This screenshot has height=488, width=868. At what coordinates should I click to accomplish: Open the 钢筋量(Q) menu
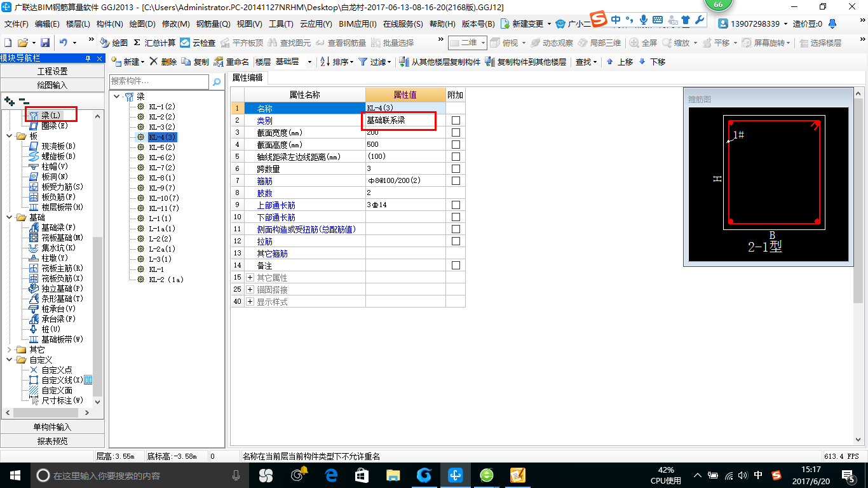tap(213, 24)
